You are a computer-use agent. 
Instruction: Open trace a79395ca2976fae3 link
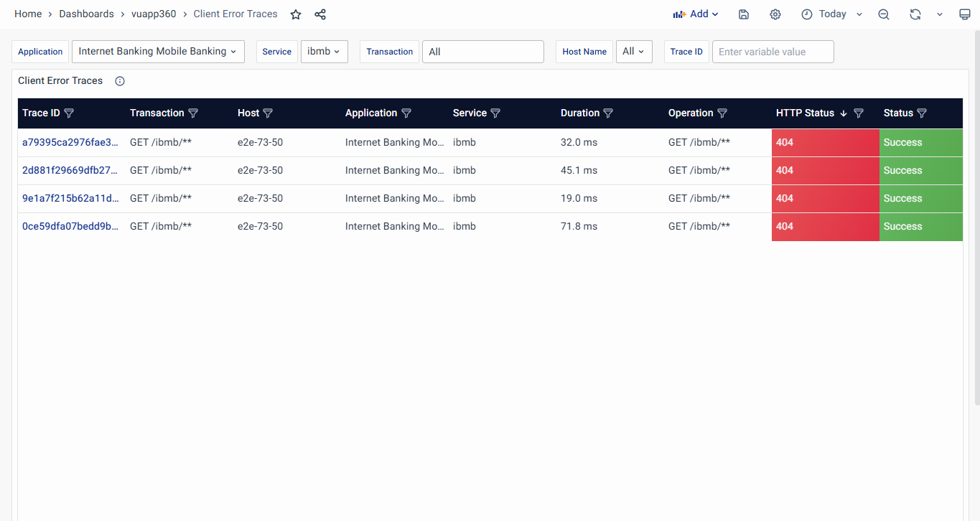pos(70,142)
